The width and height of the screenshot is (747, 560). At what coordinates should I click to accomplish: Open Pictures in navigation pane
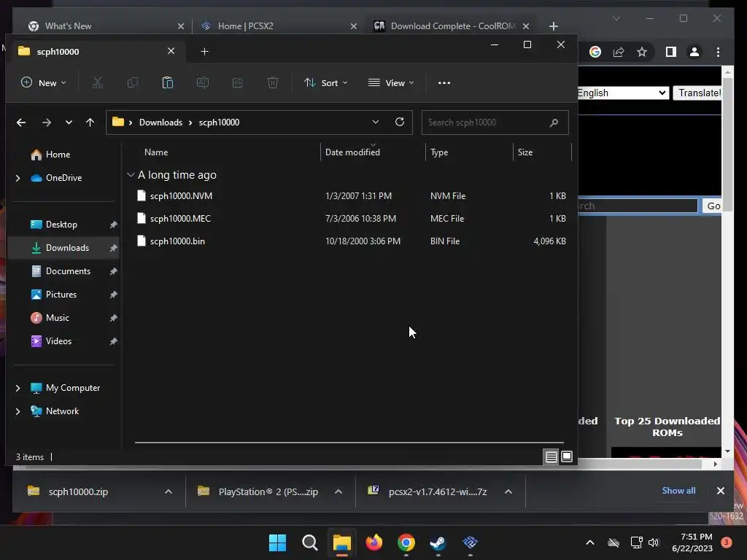tap(61, 295)
